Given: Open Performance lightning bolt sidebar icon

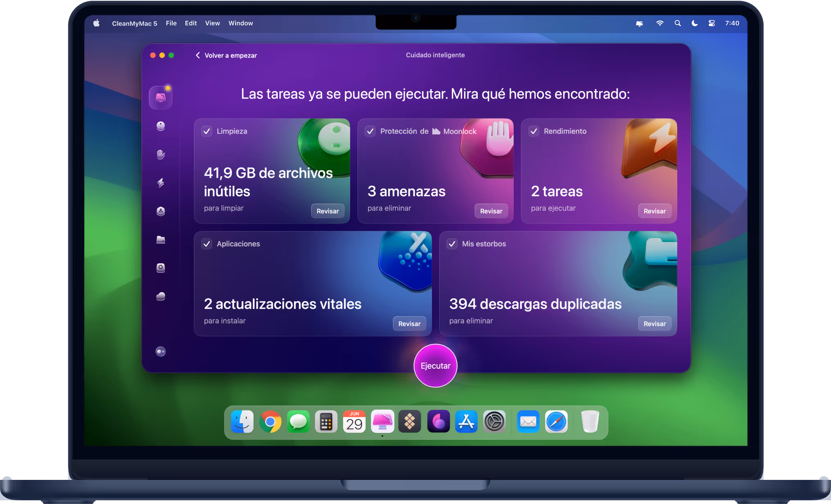Looking at the screenshot, I should [x=160, y=183].
